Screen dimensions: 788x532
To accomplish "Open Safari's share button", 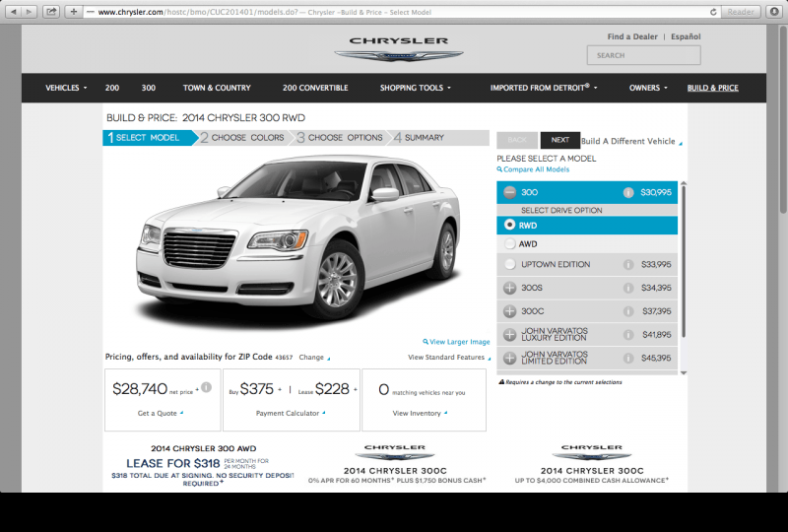I will pos(51,12).
